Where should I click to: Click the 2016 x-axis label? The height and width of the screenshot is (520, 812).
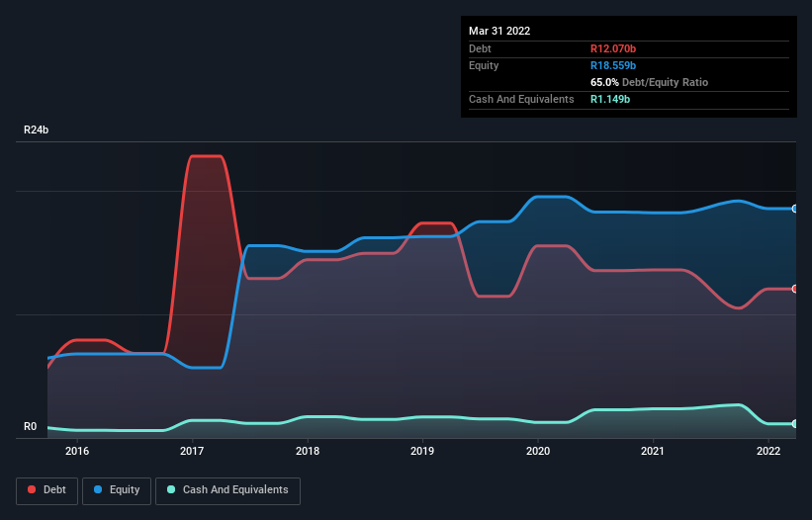[76, 451]
